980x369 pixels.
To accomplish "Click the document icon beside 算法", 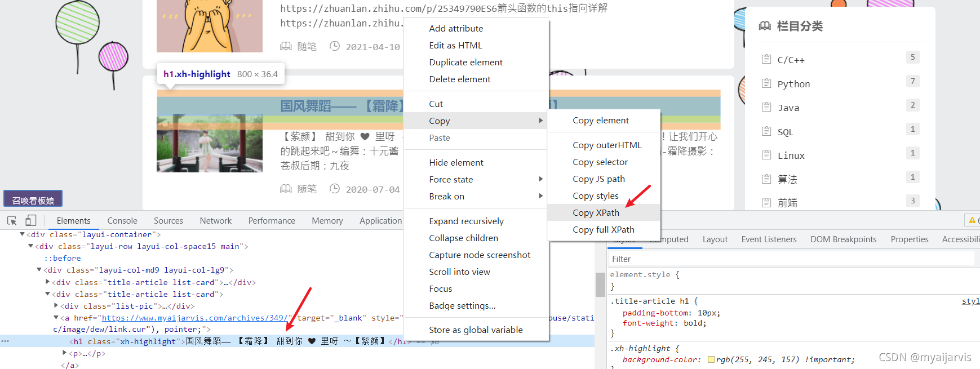I will point(766,179).
